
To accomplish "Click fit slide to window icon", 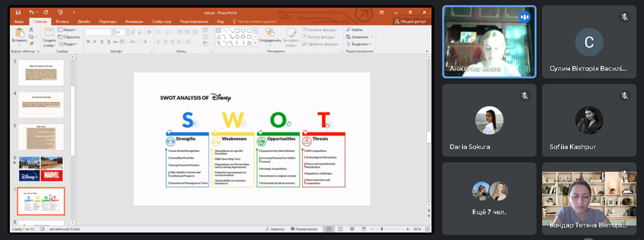I will click(426, 229).
